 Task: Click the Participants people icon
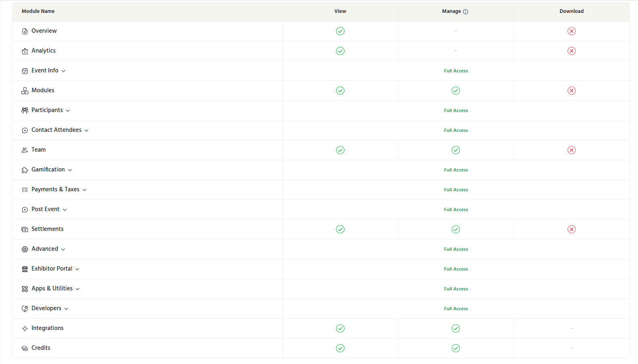point(25,110)
